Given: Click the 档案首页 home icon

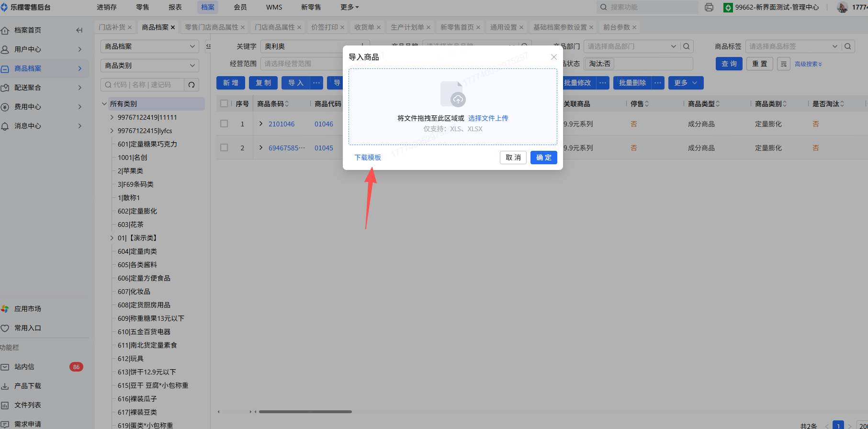Looking at the screenshot, I should (5, 30).
